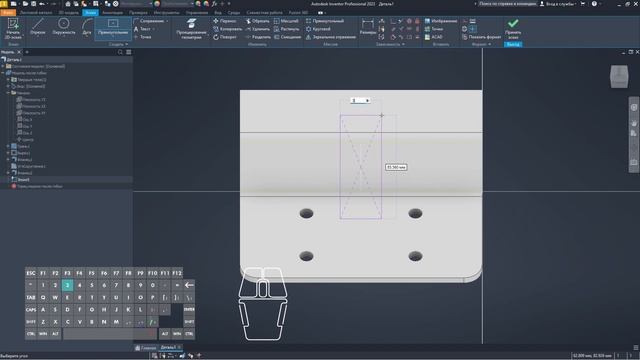
Task: Choose the Trim (Обрезать) tool
Action: point(258,21)
